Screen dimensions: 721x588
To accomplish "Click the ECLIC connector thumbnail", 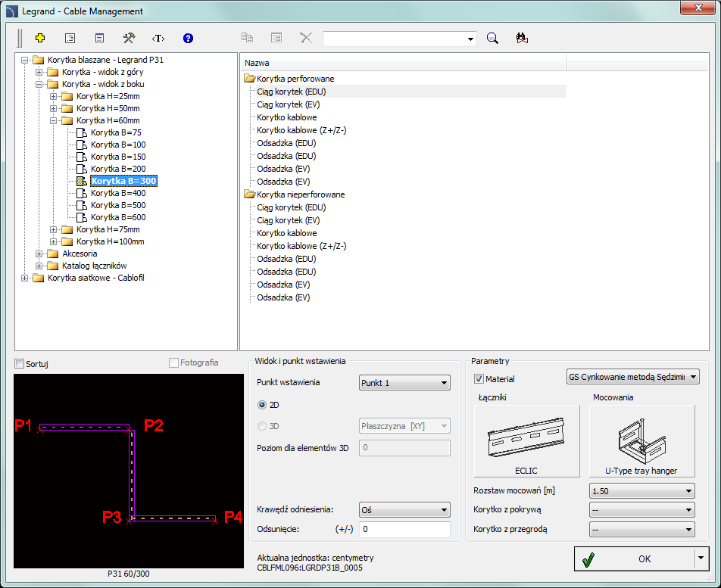I will tap(526, 441).
